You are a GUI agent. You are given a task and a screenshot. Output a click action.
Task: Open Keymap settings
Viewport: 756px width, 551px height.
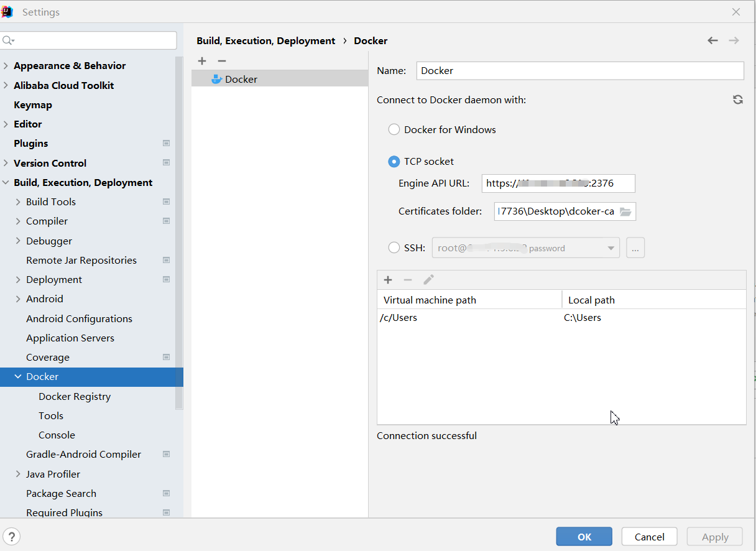click(33, 105)
